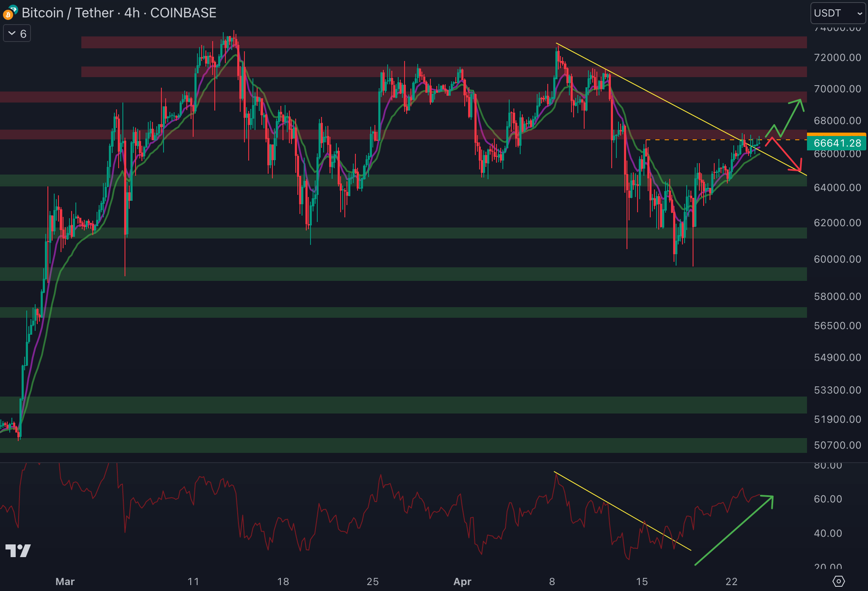Select the red downward arrow drawing
This screenshot has height=591, width=868.
(787, 155)
